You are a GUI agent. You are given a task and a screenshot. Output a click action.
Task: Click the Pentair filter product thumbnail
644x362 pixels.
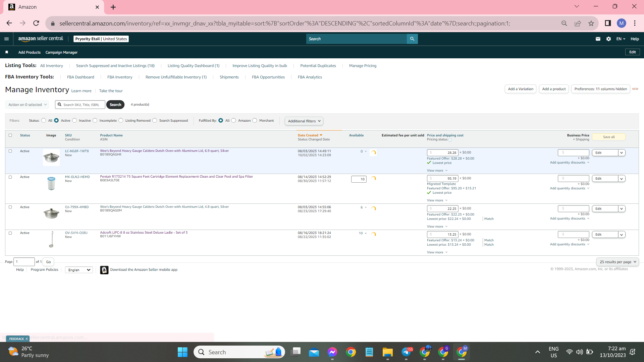51,184
